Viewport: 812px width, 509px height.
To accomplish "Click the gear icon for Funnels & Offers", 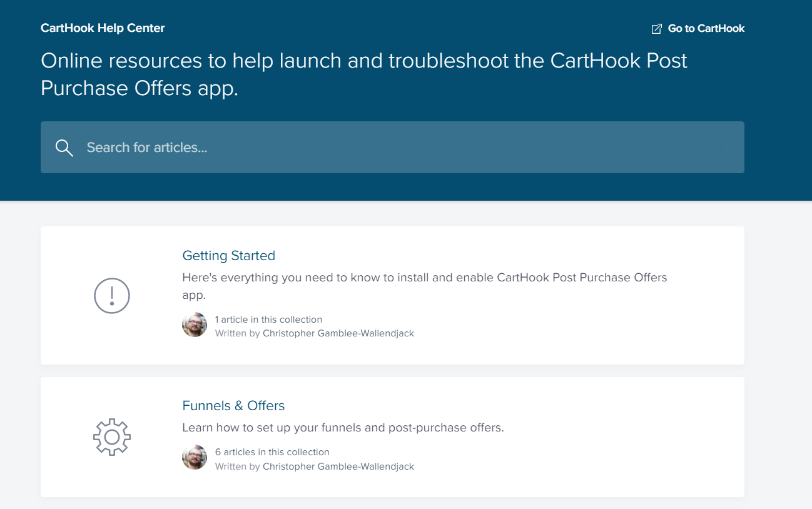I will (x=112, y=436).
